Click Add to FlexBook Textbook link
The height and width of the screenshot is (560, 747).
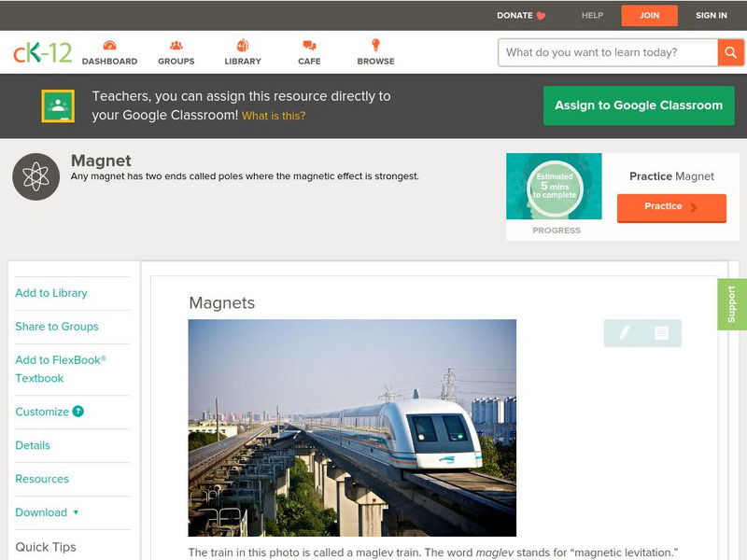point(61,369)
